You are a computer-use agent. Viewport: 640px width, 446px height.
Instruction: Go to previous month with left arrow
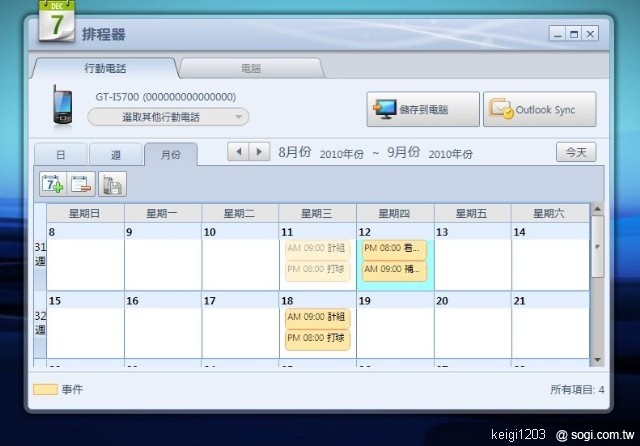coord(238,152)
